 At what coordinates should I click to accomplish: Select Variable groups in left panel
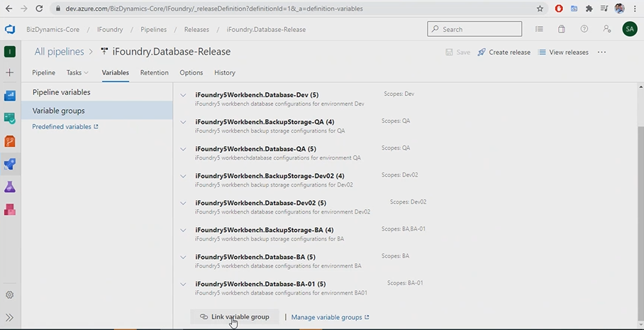[97, 111]
